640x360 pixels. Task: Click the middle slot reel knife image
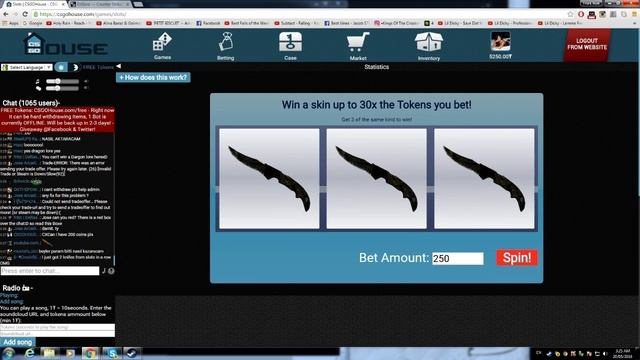pyautogui.click(x=377, y=179)
